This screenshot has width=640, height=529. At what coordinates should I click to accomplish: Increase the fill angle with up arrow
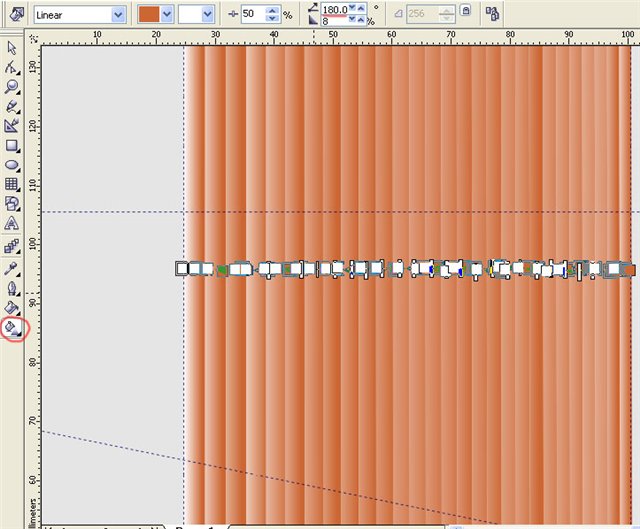point(361,8)
